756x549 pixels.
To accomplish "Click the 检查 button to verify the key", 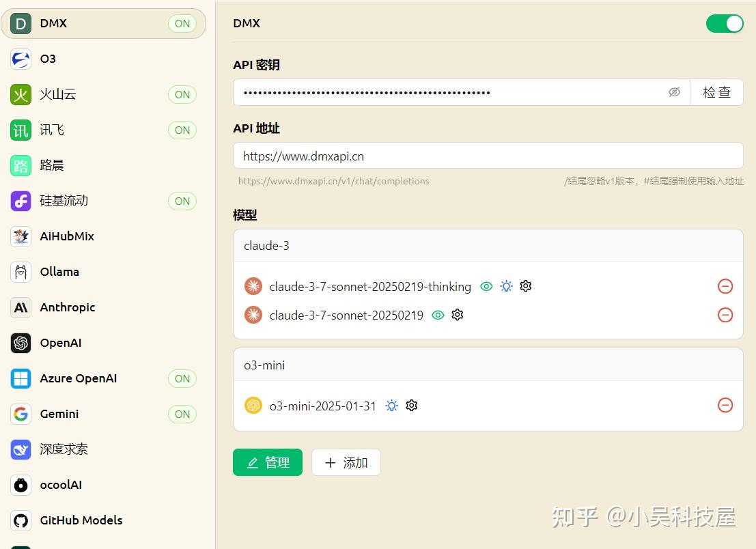I will pyautogui.click(x=716, y=91).
